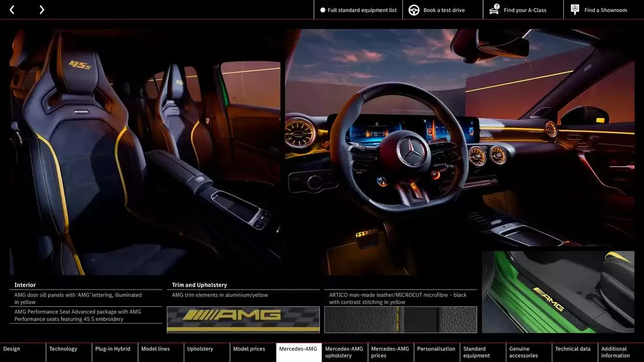Image resolution: width=644 pixels, height=362 pixels.
Task: Open Full standard equipment list
Action: (x=362, y=10)
